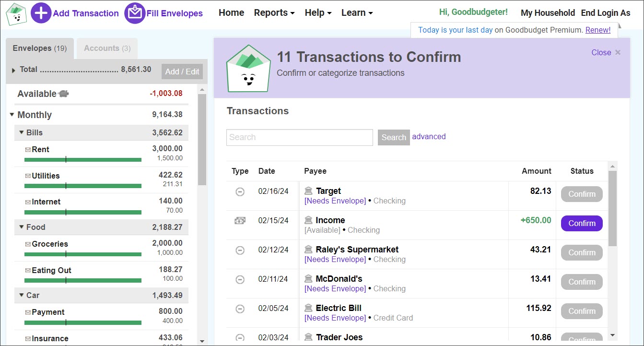
Task: Click the Groceries envelope progress bar
Action: pyautogui.click(x=83, y=254)
